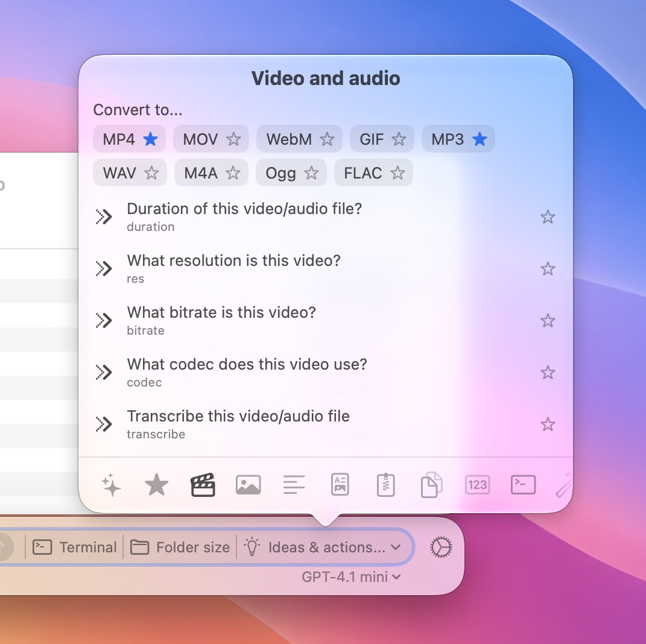Open settings gear in bottom bar

pyautogui.click(x=441, y=548)
